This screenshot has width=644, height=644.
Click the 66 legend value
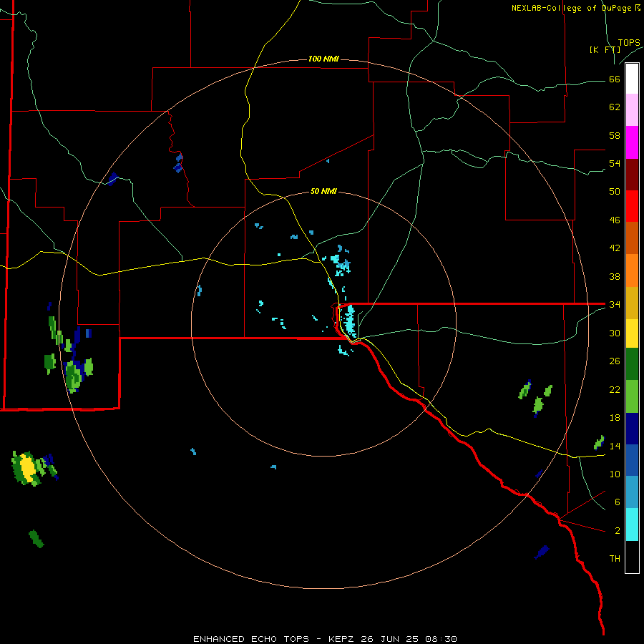(x=615, y=79)
